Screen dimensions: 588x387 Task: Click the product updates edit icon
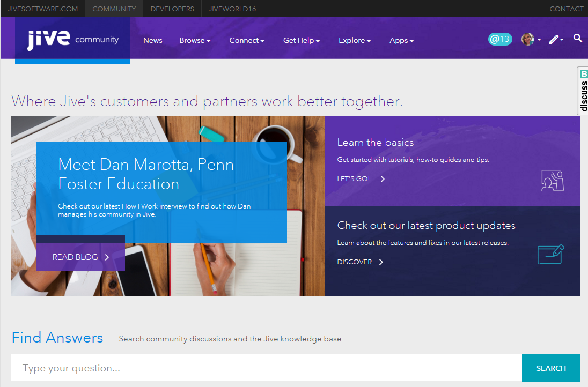pos(550,254)
